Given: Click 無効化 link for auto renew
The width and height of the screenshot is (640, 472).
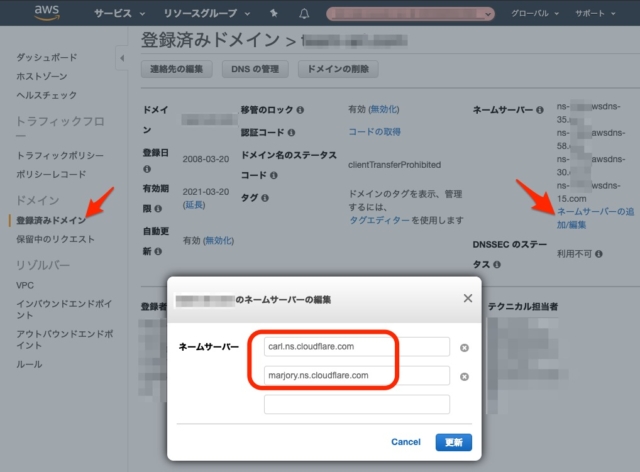Looking at the screenshot, I should 218,240.
